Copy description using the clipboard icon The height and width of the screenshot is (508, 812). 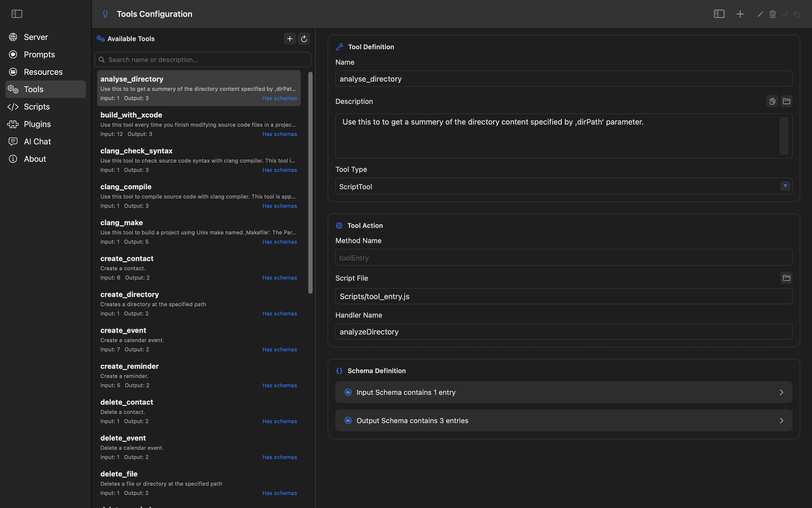[772, 101]
